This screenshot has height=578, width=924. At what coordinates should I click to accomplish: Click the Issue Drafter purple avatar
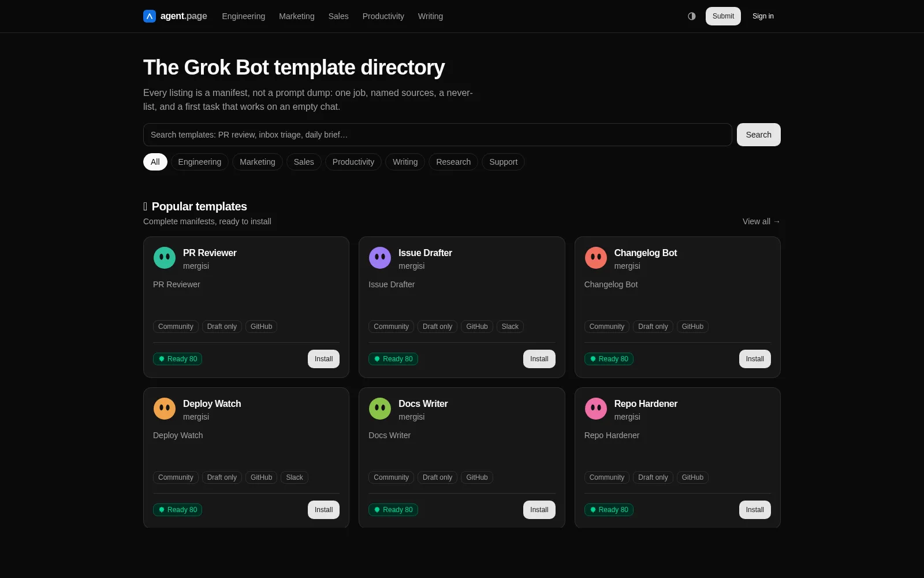pyautogui.click(x=380, y=258)
